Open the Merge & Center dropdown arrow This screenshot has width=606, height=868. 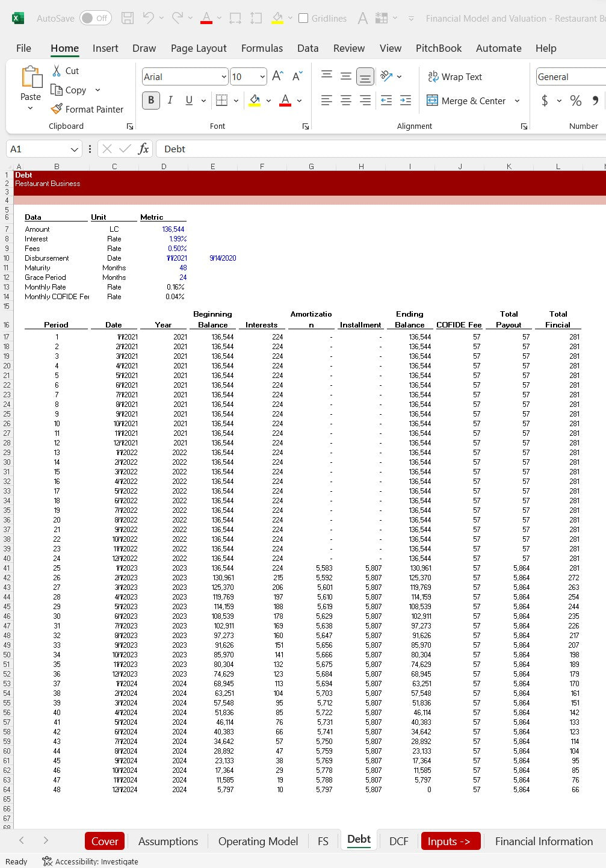517,101
